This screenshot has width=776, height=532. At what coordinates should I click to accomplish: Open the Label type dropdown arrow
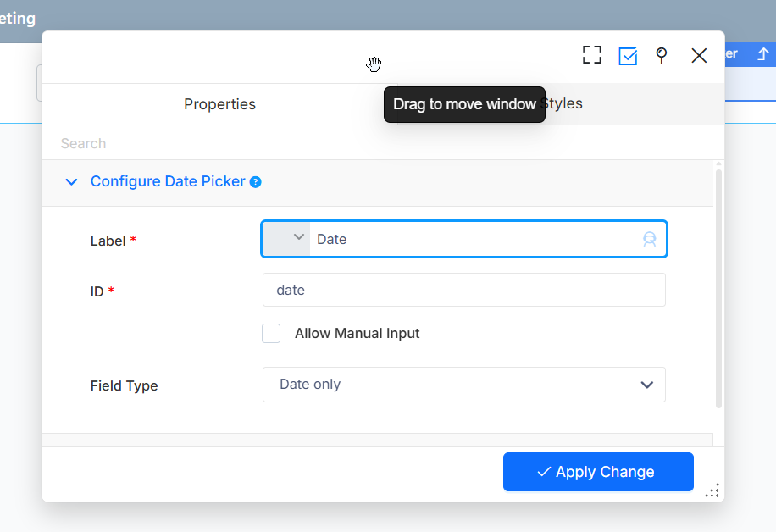click(x=298, y=238)
